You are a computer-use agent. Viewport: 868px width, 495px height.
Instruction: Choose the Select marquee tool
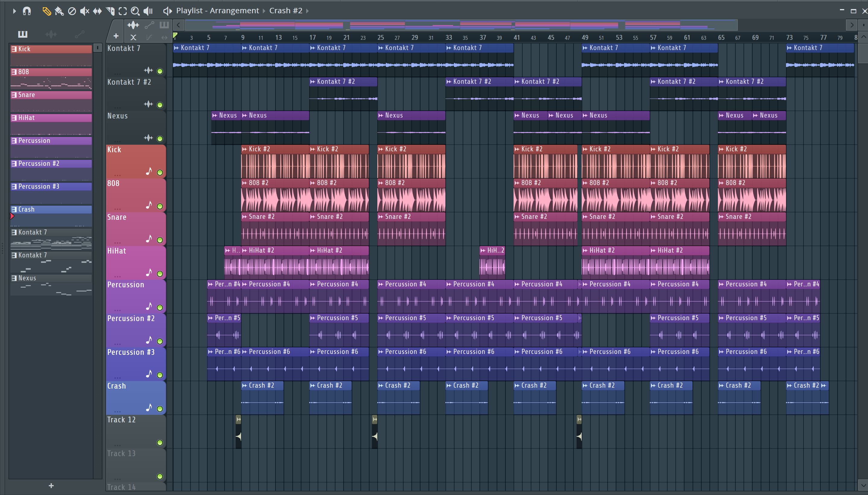(x=123, y=11)
